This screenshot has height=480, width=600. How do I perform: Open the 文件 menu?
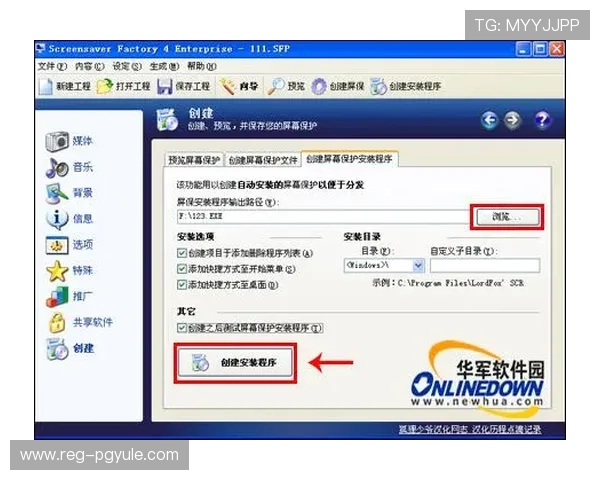(52, 66)
